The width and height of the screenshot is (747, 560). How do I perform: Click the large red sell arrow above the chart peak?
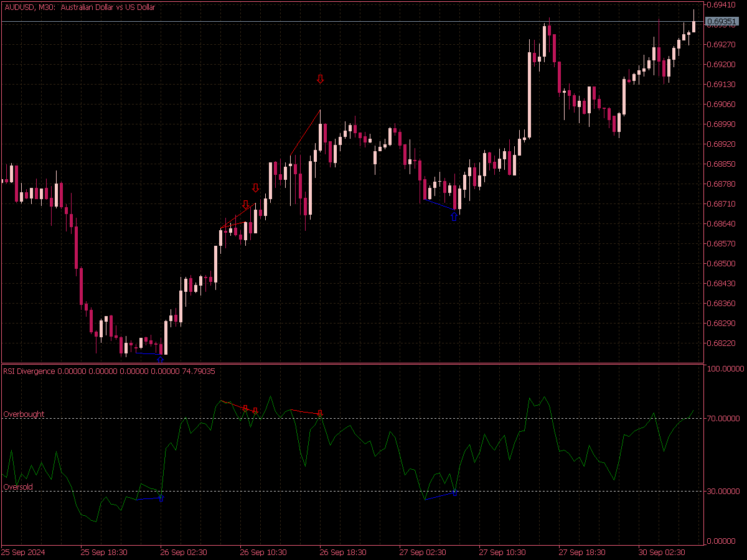click(x=320, y=80)
